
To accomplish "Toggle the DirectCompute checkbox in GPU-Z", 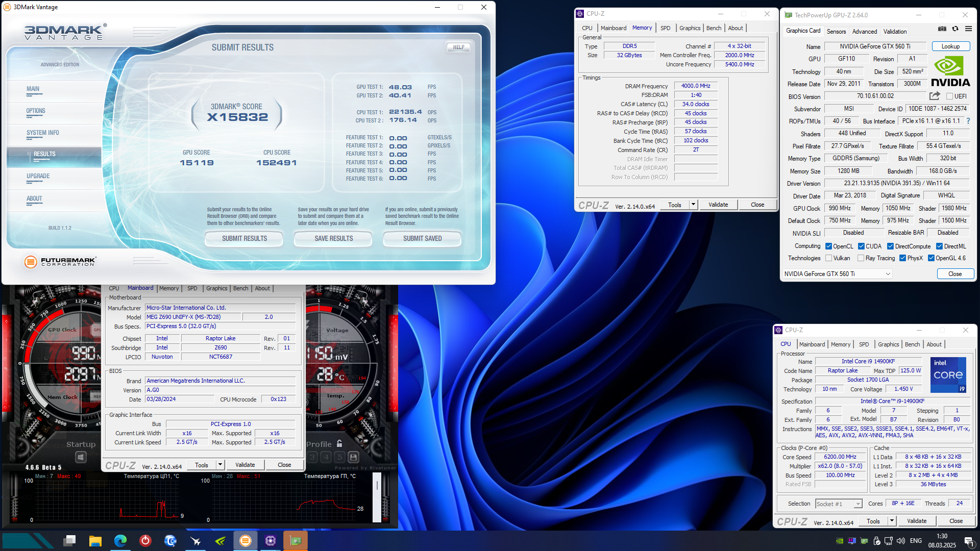I will pos(890,246).
